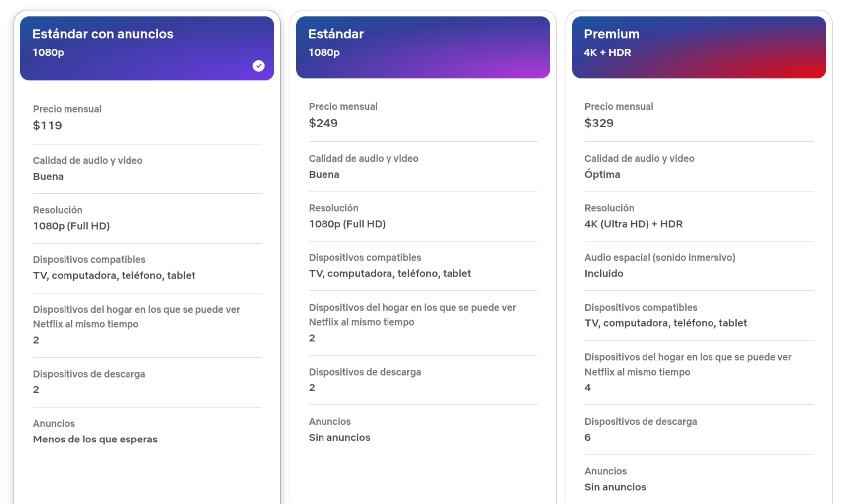Image resolution: width=841 pixels, height=504 pixels.
Task: Click the Premium simultaneous devices value 4
Action: 588,387
